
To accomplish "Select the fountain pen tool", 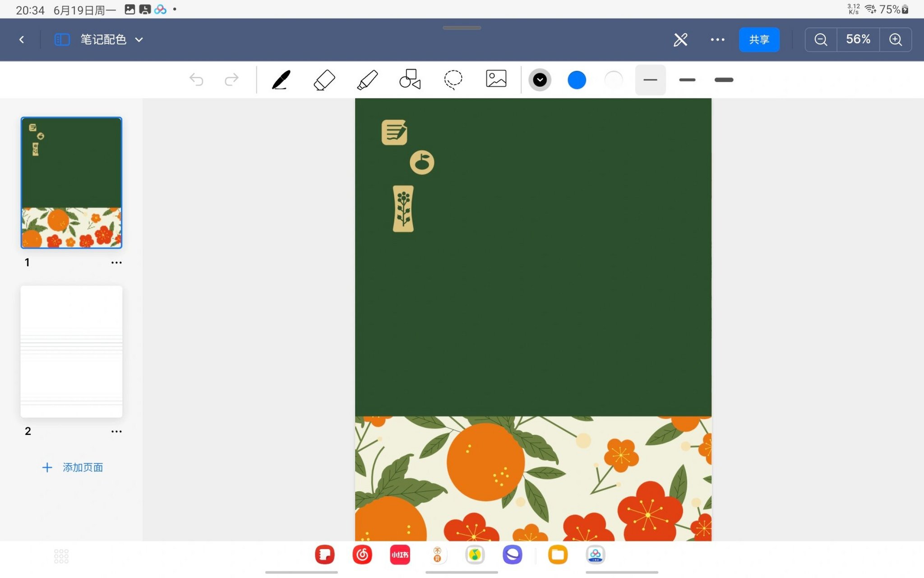I will (x=281, y=79).
